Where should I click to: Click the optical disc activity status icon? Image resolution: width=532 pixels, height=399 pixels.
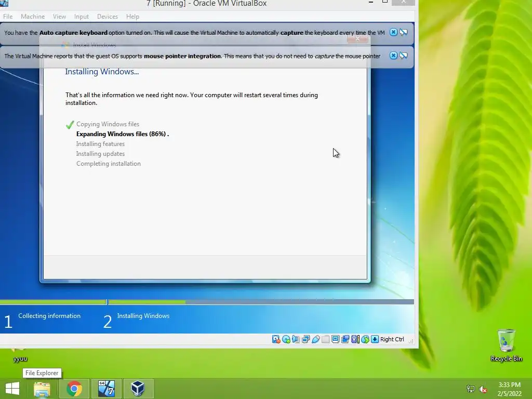point(286,339)
